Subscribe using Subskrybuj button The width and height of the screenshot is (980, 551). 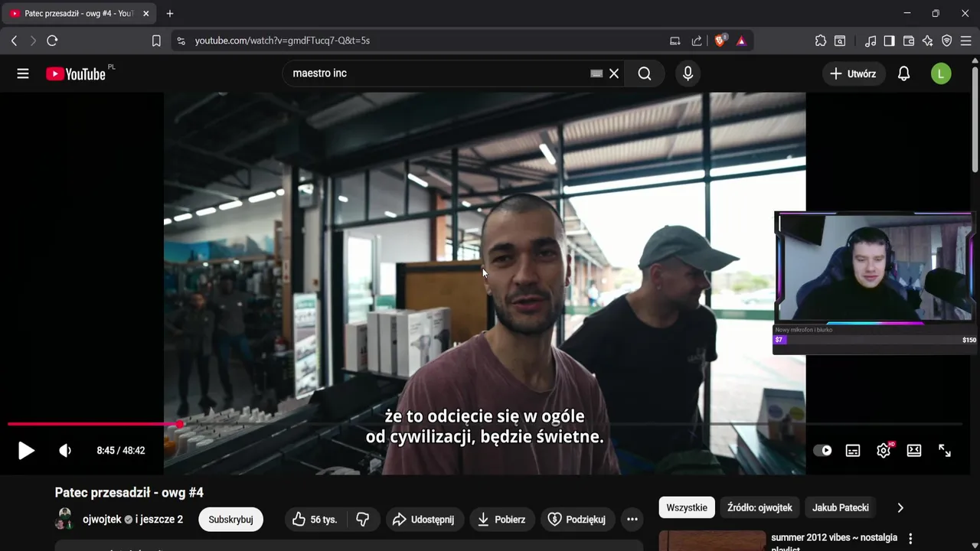(x=230, y=519)
